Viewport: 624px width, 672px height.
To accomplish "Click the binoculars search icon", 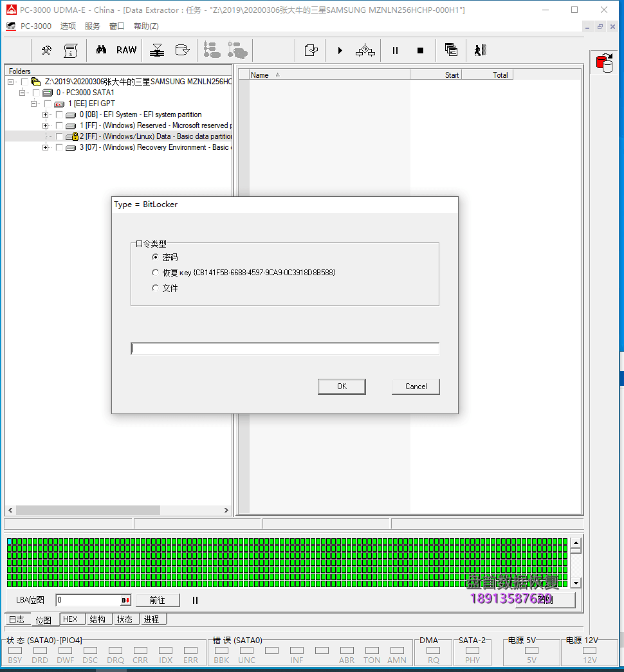I will 101,50.
